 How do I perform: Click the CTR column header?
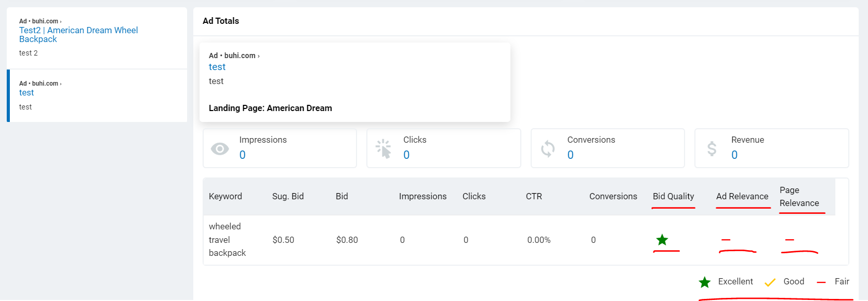click(534, 196)
